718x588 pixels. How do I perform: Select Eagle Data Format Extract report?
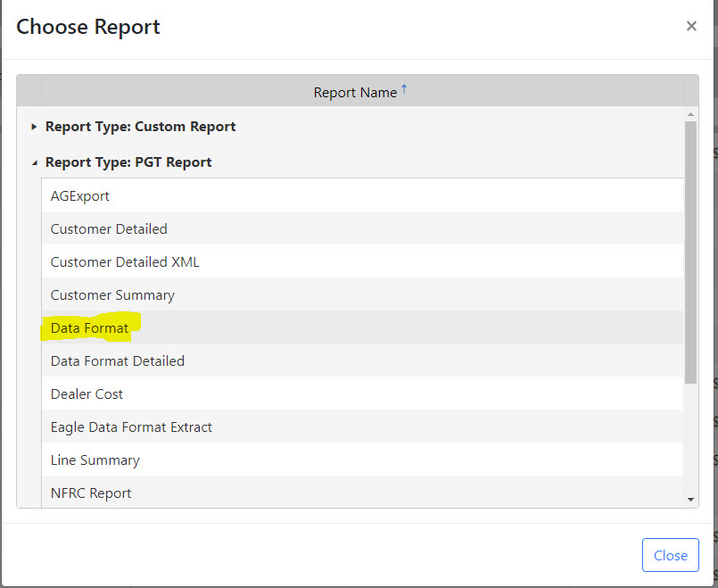131,427
